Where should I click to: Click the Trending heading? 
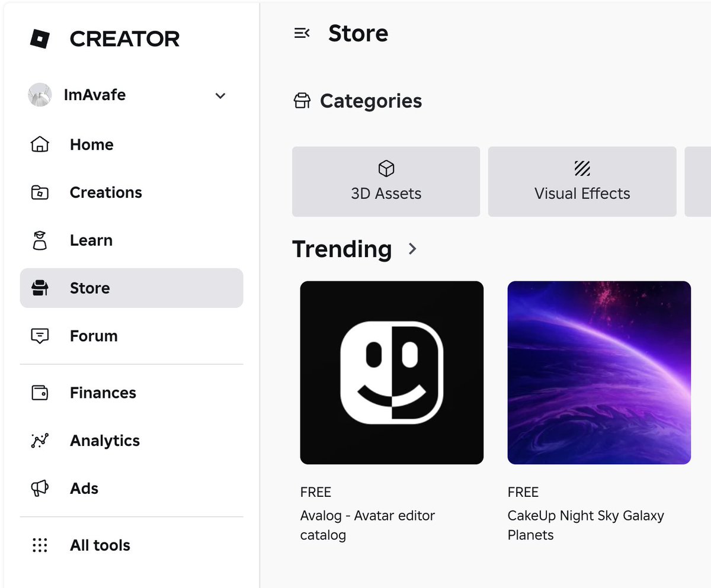[342, 249]
